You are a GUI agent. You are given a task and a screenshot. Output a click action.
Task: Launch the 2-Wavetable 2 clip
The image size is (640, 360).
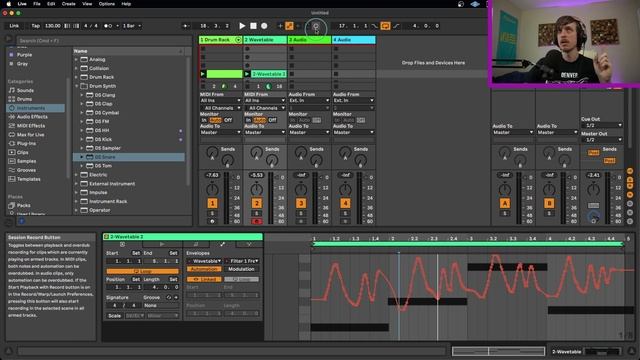tap(247, 74)
